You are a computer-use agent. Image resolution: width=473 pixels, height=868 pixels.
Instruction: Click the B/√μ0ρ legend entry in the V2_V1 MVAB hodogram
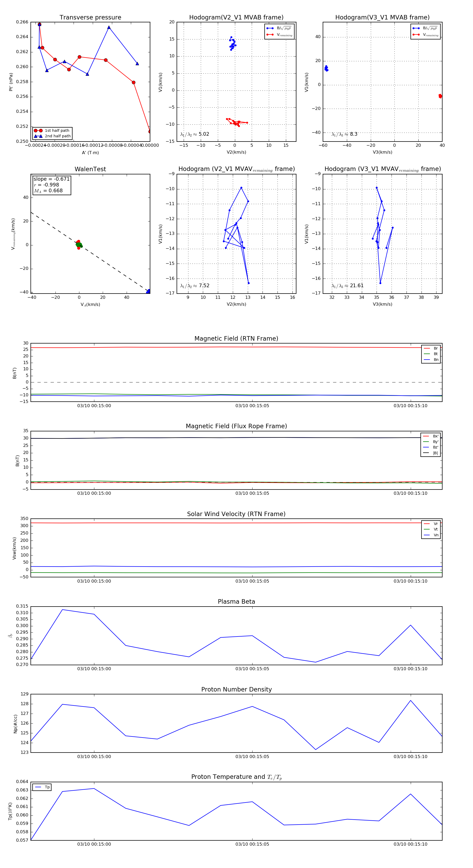coord(279,28)
